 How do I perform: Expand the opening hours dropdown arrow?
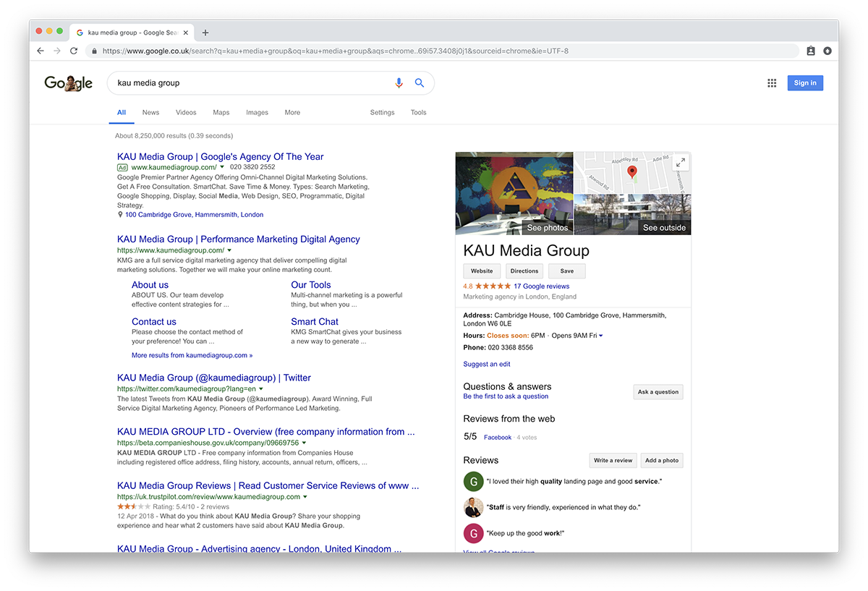pos(601,336)
